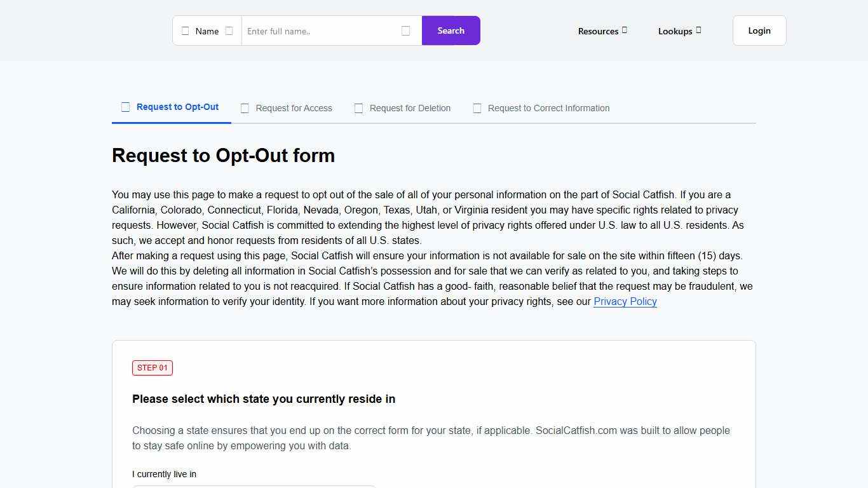The image size is (868, 488).
Task: Open the Request for Deletion tab
Action: pyautogui.click(x=410, y=108)
